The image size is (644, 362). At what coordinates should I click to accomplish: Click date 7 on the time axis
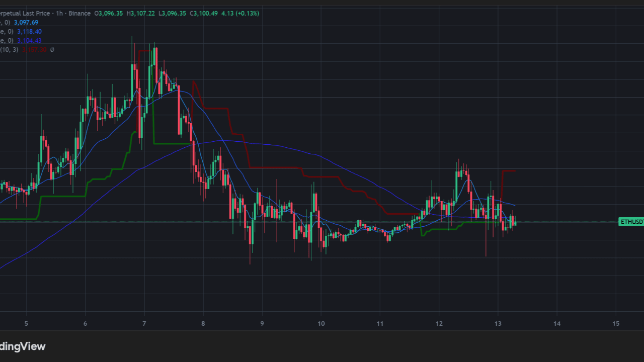tap(144, 323)
